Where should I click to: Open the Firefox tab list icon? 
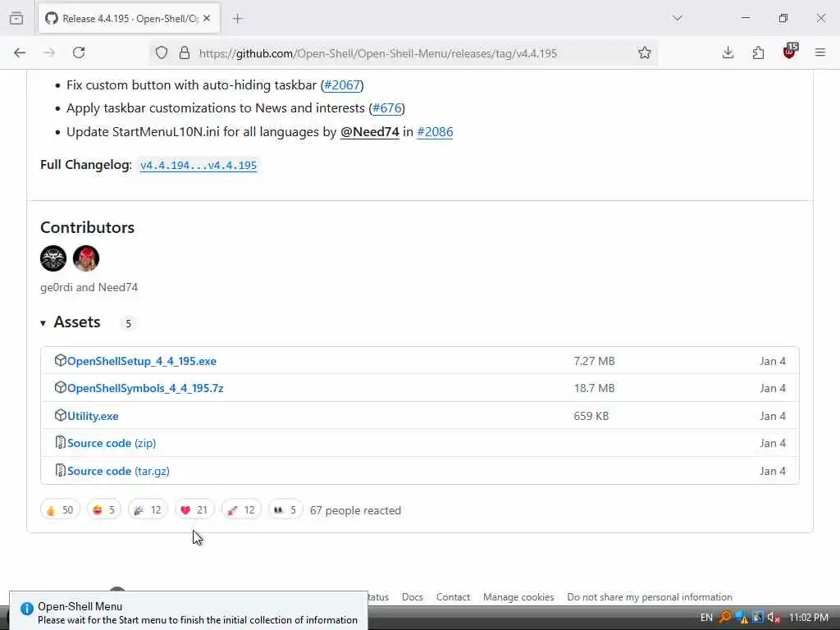pyautogui.click(x=16, y=19)
